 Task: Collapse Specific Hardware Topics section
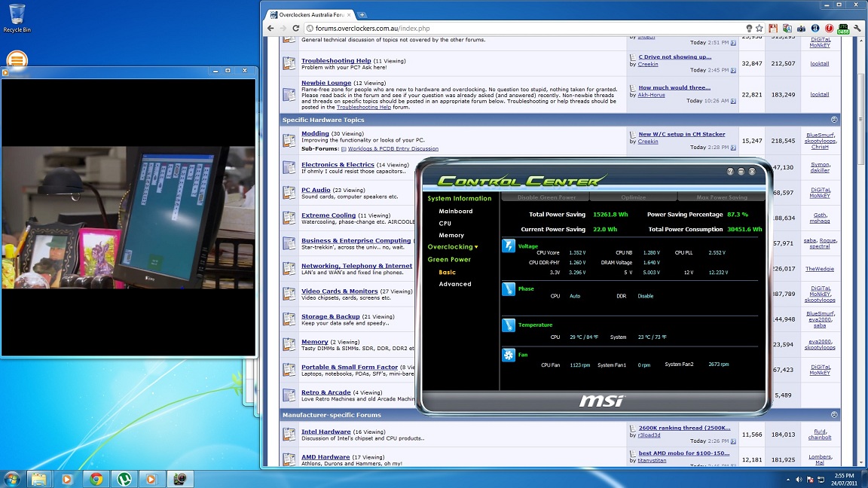pyautogui.click(x=833, y=120)
